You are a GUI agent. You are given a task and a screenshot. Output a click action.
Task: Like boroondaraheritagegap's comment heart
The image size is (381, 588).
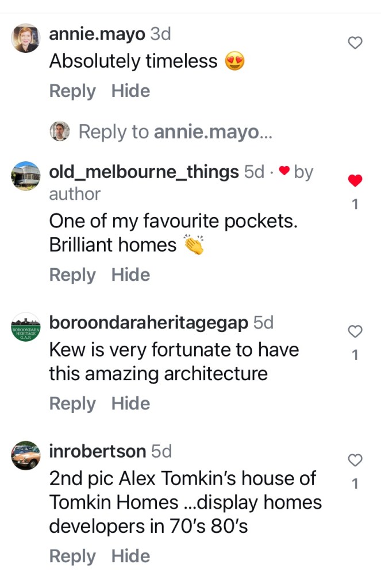pos(356,331)
